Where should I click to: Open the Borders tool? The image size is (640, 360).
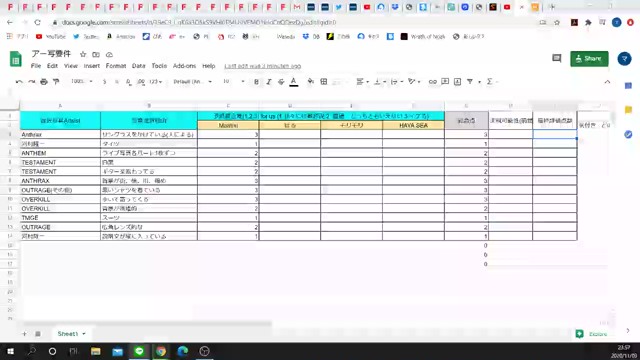[x=324, y=82]
